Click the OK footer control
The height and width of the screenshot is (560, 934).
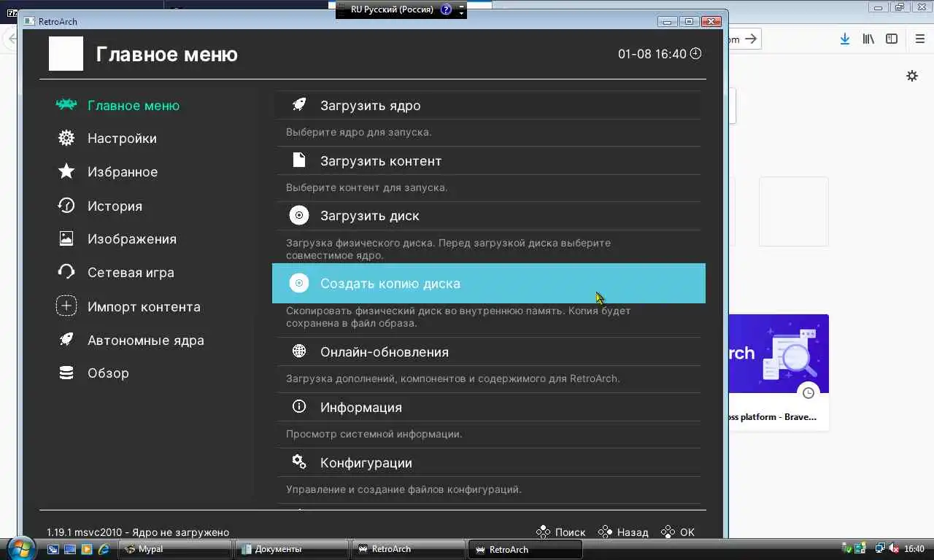[678, 532]
